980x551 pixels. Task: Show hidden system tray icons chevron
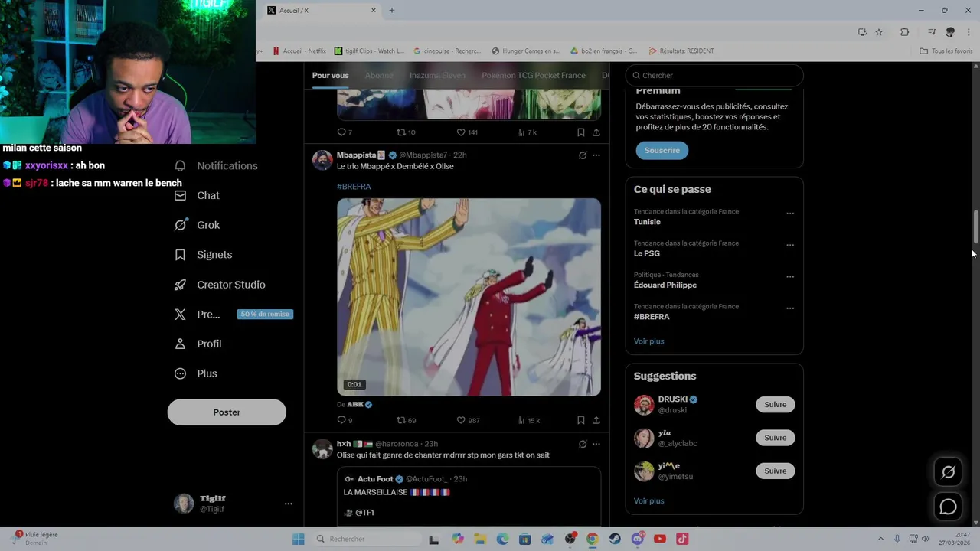[880, 539]
